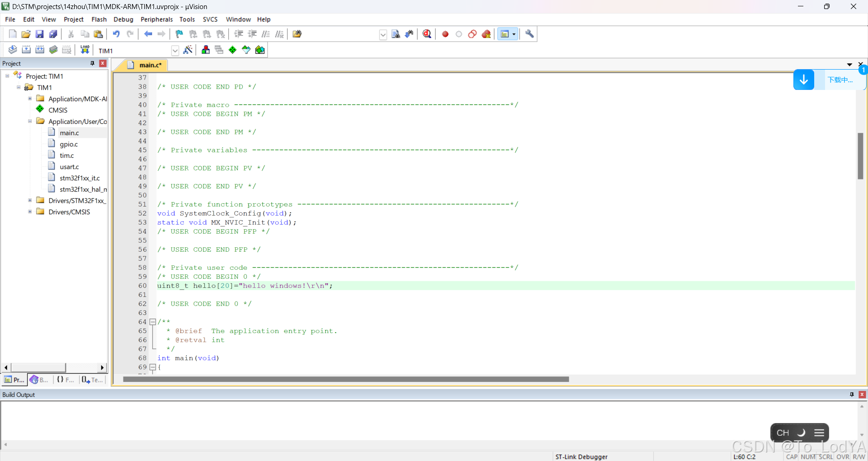The image size is (868, 461).
Task: Enable or disable the breakpoint
Action: 459,34
